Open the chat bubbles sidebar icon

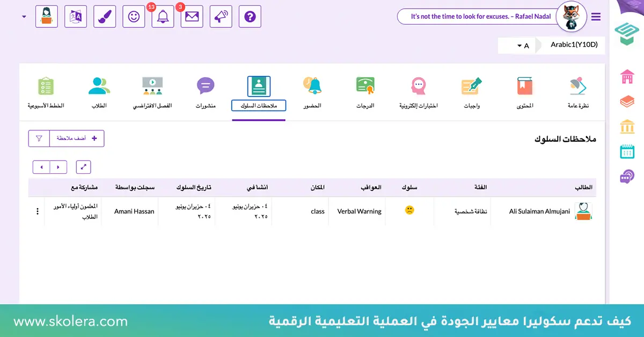click(x=627, y=176)
